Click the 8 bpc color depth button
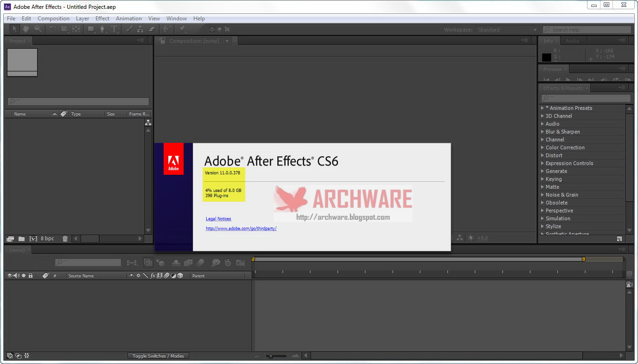The image size is (638, 364). [x=47, y=239]
